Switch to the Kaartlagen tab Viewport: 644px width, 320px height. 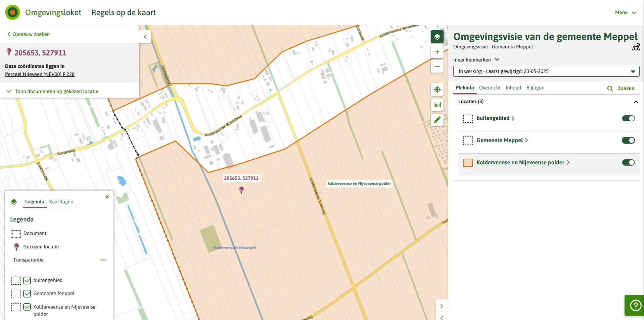pos(61,202)
